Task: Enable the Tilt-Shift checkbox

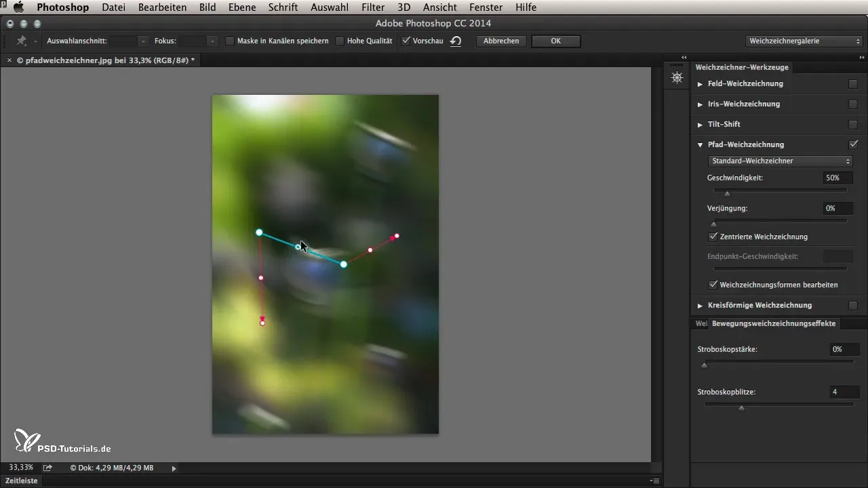Action: click(x=853, y=125)
